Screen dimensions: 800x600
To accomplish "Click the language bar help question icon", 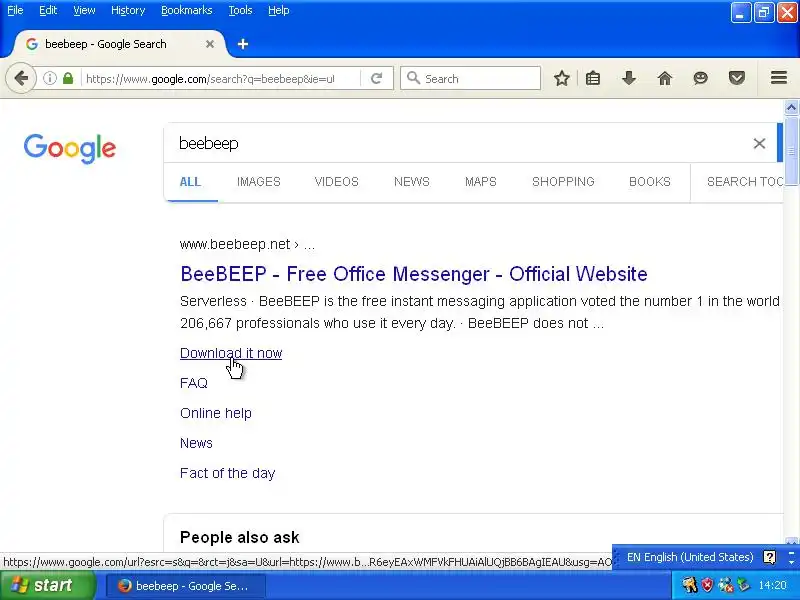I will tap(769, 557).
